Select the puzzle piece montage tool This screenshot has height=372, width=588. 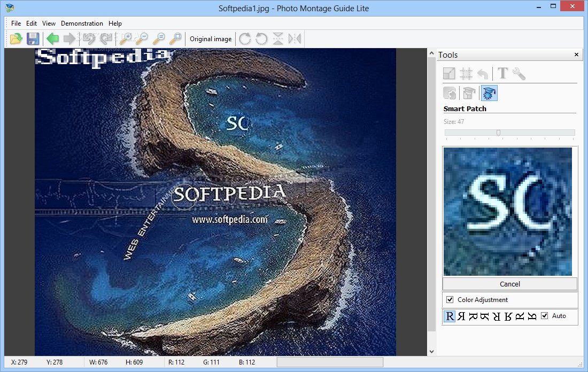(450, 93)
